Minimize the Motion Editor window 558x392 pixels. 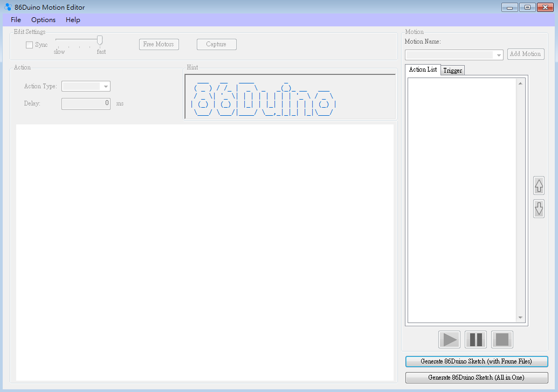click(509, 7)
